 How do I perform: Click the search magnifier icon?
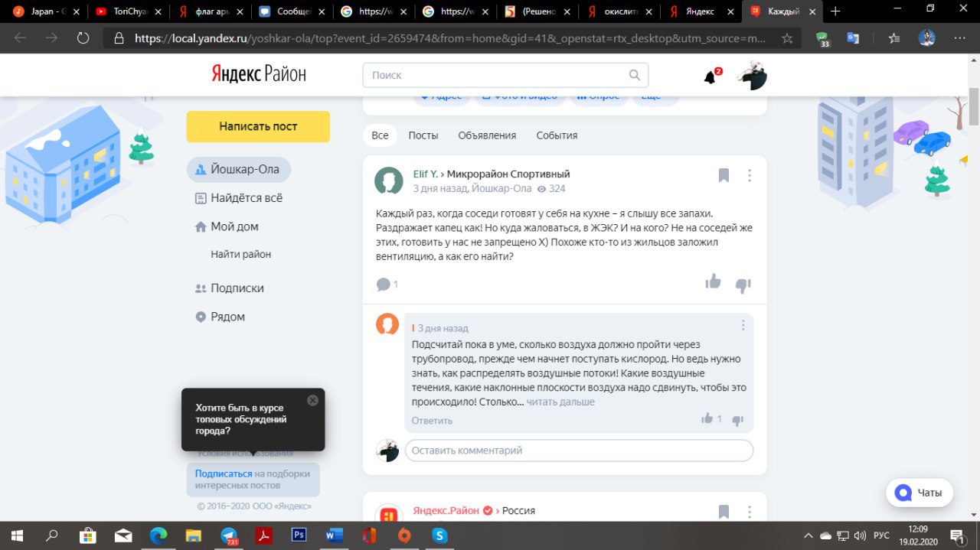tap(635, 75)
